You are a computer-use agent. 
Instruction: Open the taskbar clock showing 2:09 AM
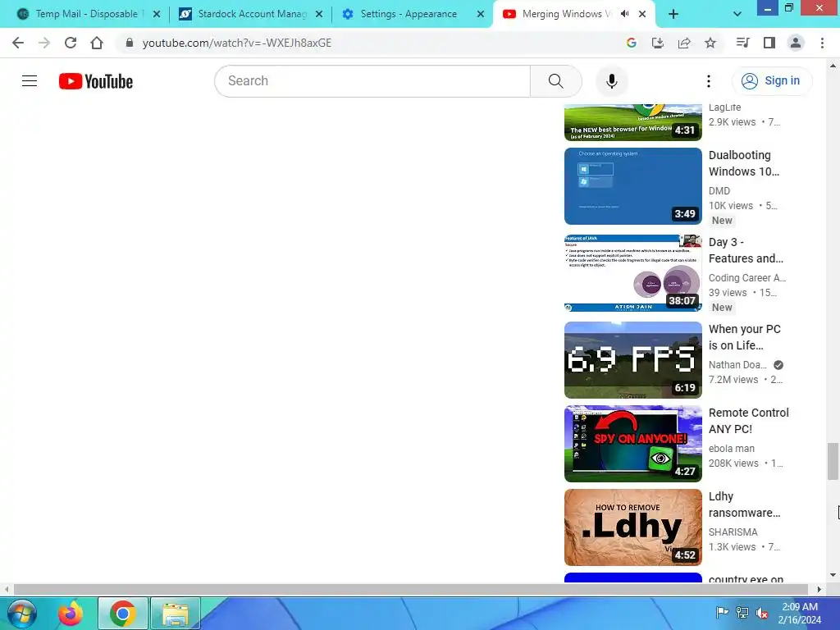coord(800,613)
